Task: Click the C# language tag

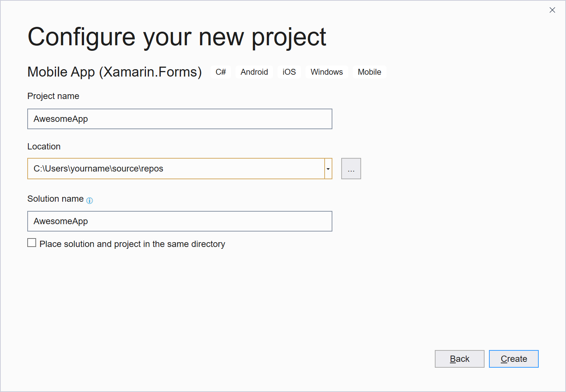Action: pyautogui.click(x=221, y=72)
